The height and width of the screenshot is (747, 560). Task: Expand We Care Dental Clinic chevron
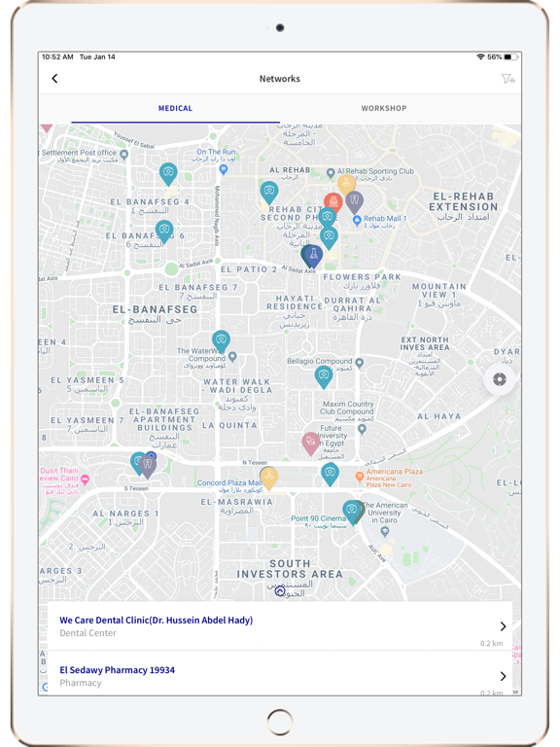coord(503,626)
